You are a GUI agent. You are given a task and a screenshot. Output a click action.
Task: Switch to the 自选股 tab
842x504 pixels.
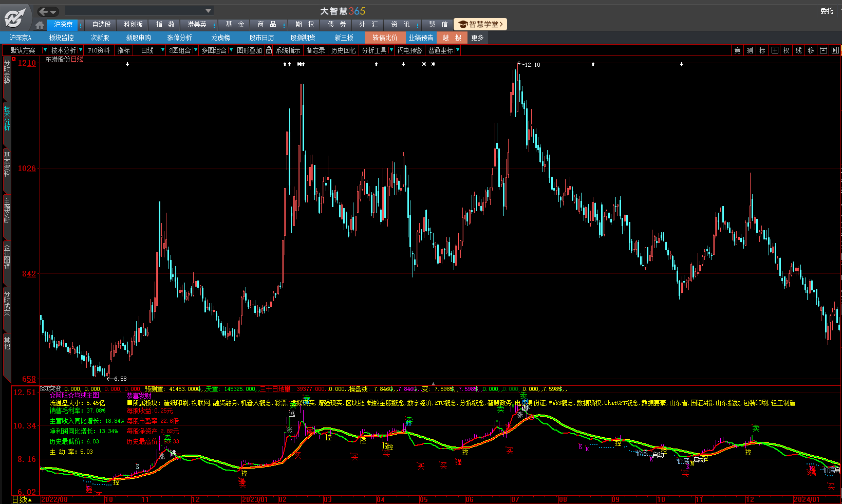point(102,25)
